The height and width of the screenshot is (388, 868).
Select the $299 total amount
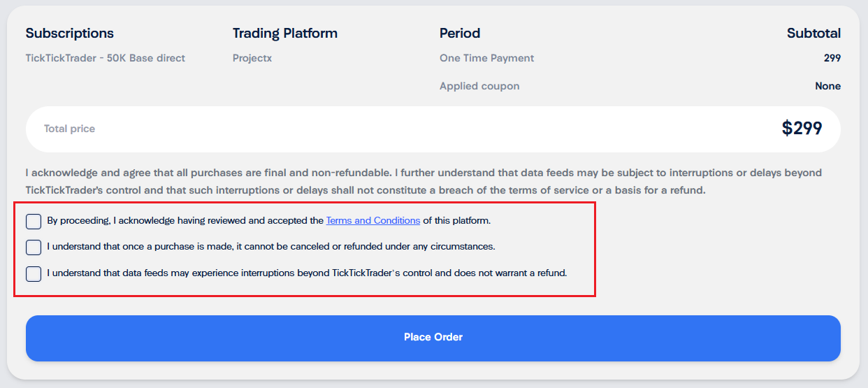pos(802,128)
